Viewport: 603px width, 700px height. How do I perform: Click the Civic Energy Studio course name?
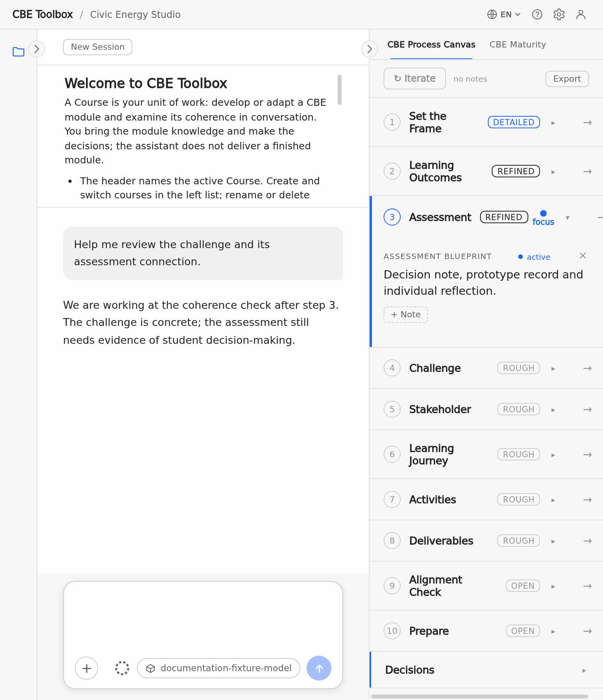(135, 14)
